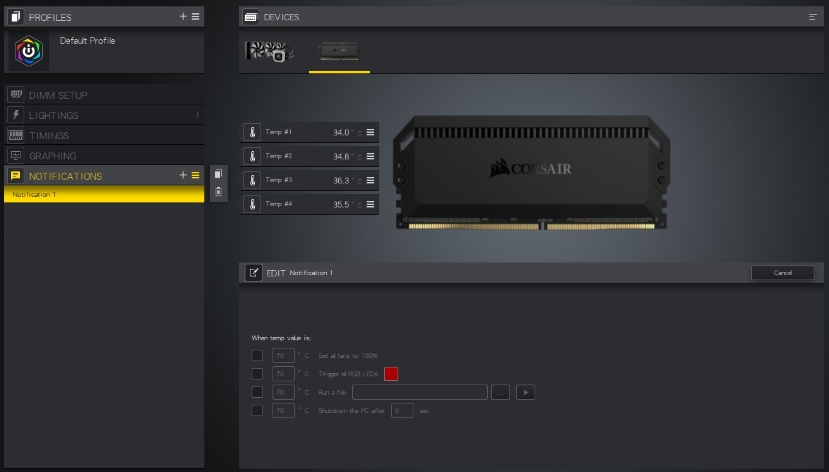
Task: Click the Graphing monitor icon
Action: (15, 155)
